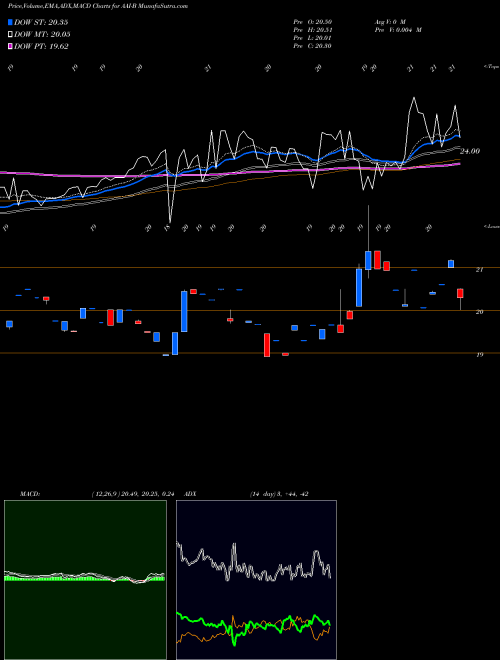The height and width of the screenshot is (660, 500).
Task: Click the chart title mentioning MunafaSutra.com
Action: 98,6
